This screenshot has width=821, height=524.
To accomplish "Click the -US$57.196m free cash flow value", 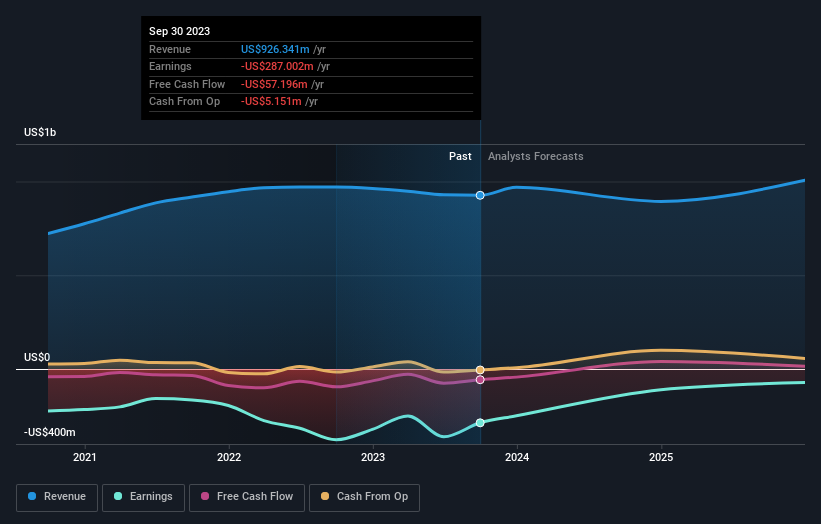I will [x=274, y=84].
